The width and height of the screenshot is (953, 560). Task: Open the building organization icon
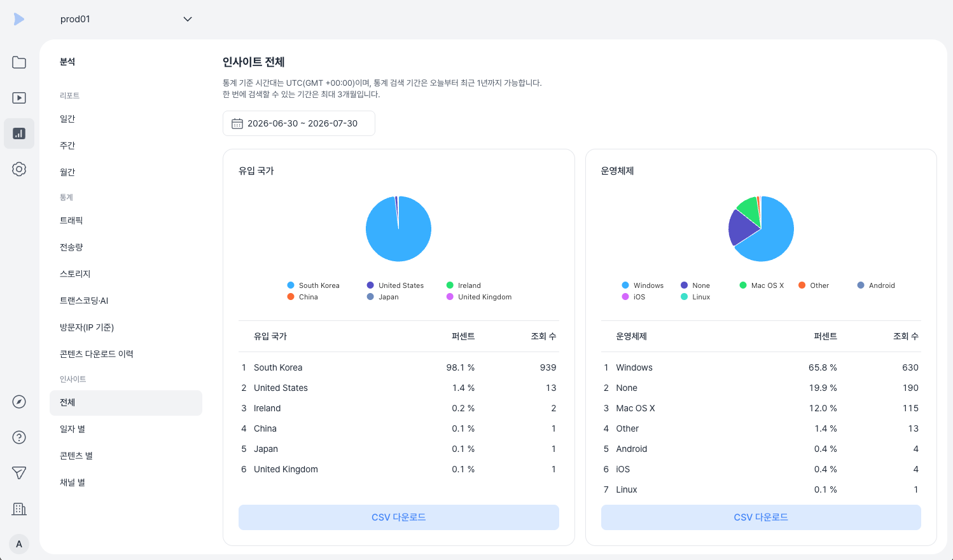coord(19,509)
